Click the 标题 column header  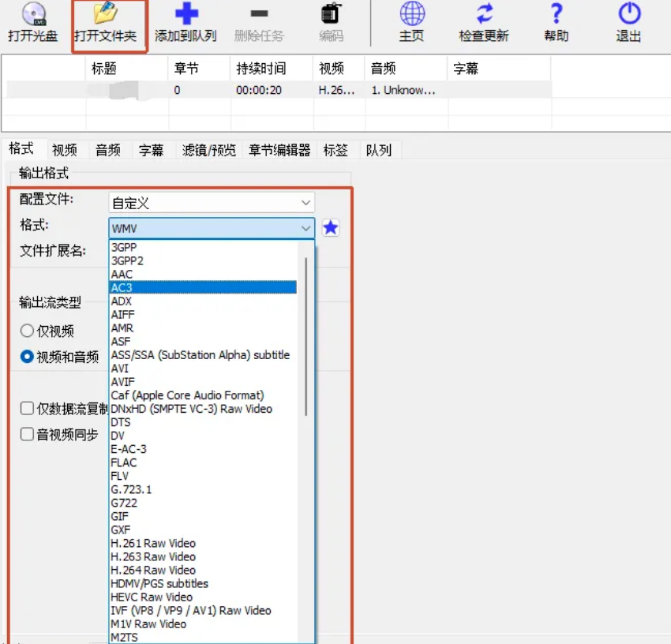pyautogui.click(x=126, y=68)
